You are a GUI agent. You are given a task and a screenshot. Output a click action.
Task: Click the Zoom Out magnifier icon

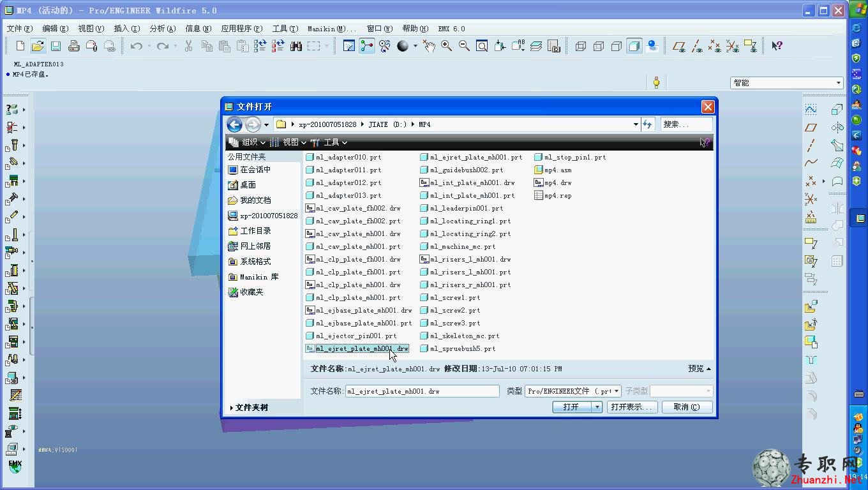tap(464, 46)
